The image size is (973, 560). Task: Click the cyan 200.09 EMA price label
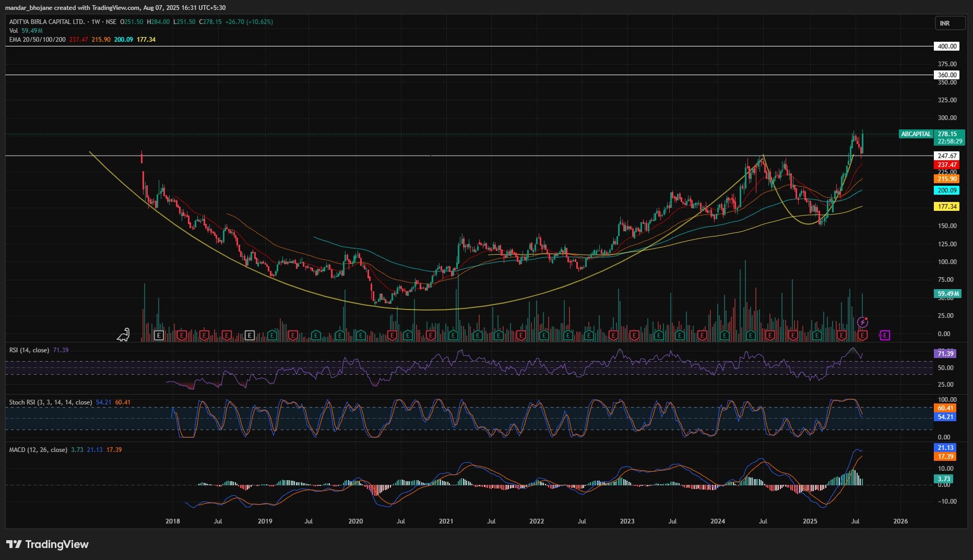(947, 190)
